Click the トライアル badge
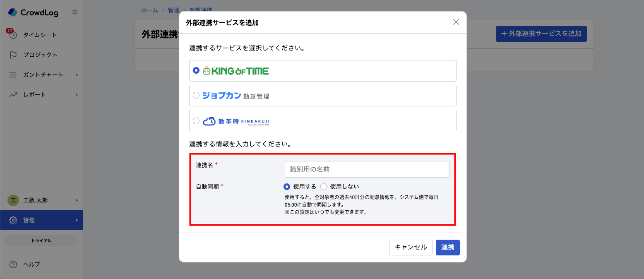 tap(41, 241)
